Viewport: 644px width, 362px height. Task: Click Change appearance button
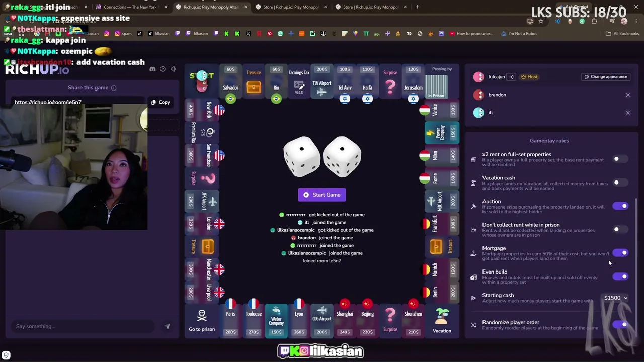[605, 77]
